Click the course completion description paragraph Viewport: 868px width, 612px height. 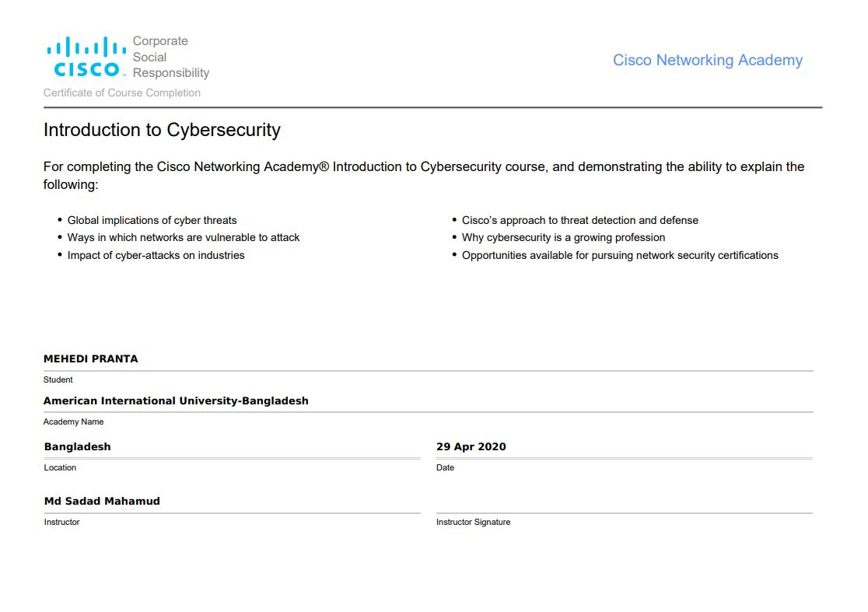click(x=424, y=176)
